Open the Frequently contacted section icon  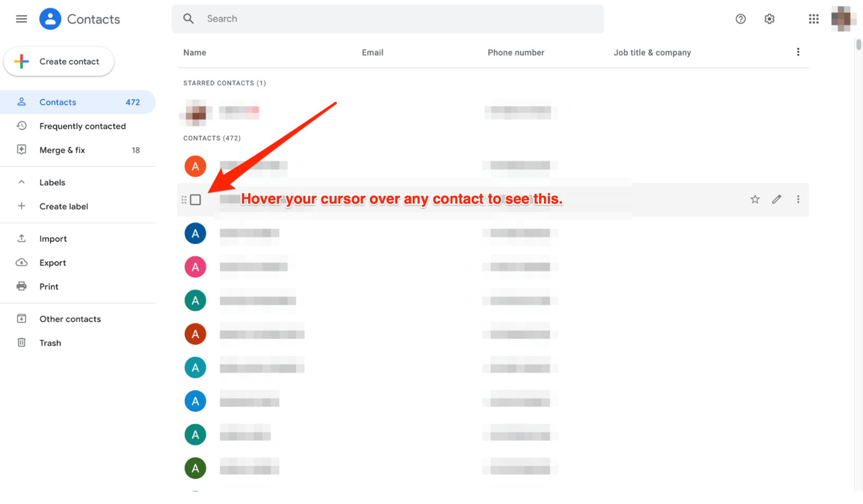(x=21, y=126)
